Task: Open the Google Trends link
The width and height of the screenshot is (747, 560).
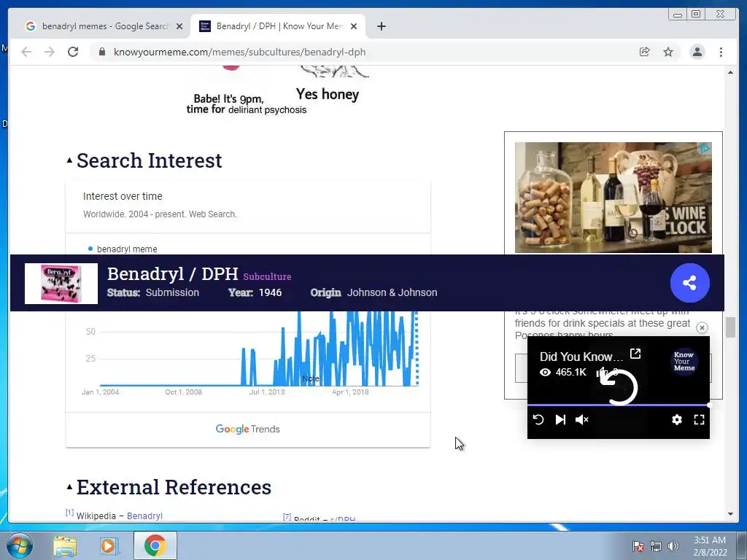Action: click(248, 429)
